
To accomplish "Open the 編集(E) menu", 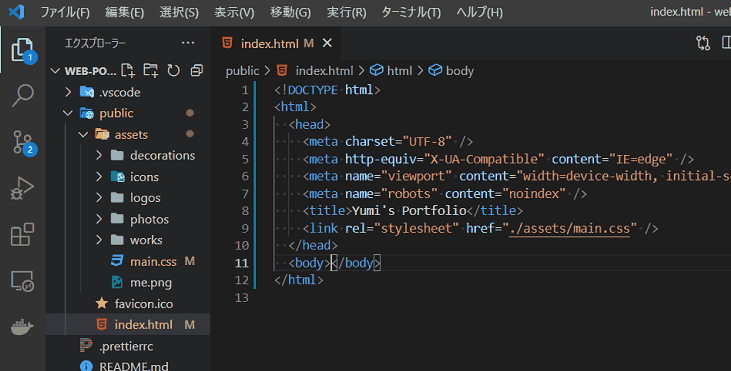I will click(124, 12).
